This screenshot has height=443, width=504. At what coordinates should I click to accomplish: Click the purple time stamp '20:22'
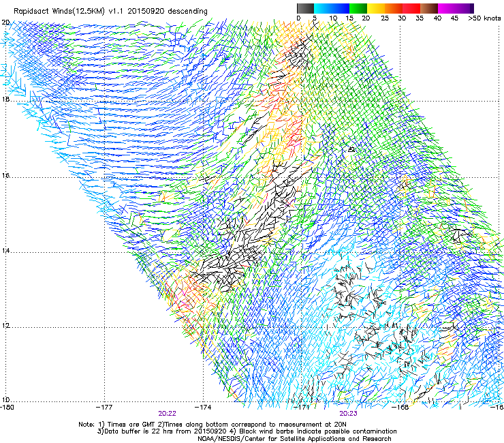pos(167,414)
